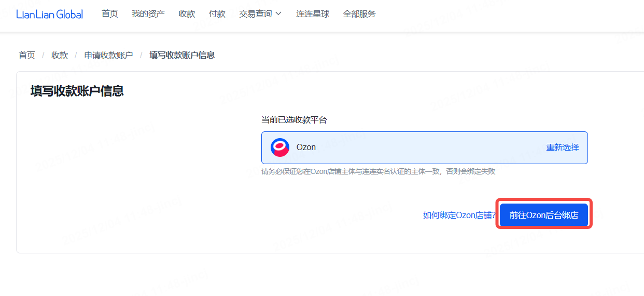The width and height of the screenshot is (644, 296).
Task: Click the 填写收款账户信息 breadcrumb text
Action: (x=182, y=55)
